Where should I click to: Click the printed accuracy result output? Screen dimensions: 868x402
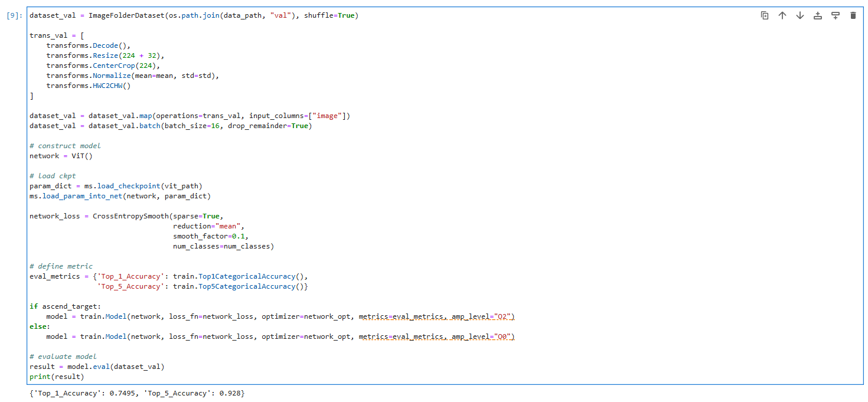pos(137,393)
